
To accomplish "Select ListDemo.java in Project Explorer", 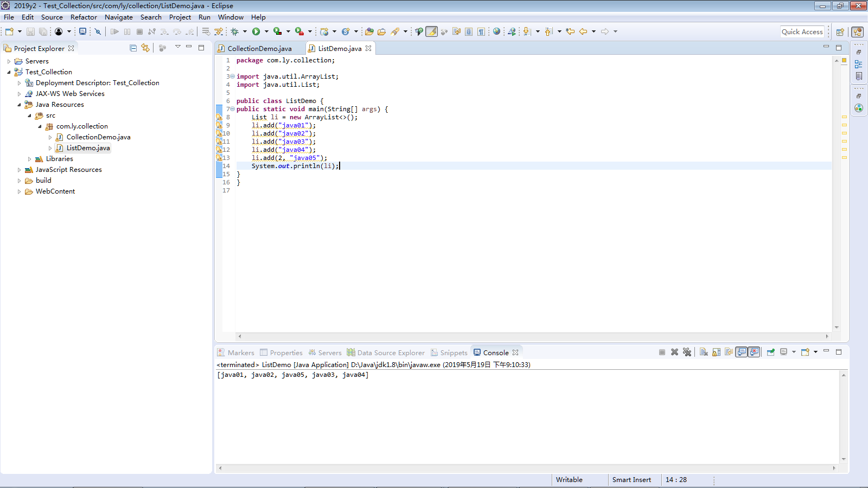I will tap(88, 148).
